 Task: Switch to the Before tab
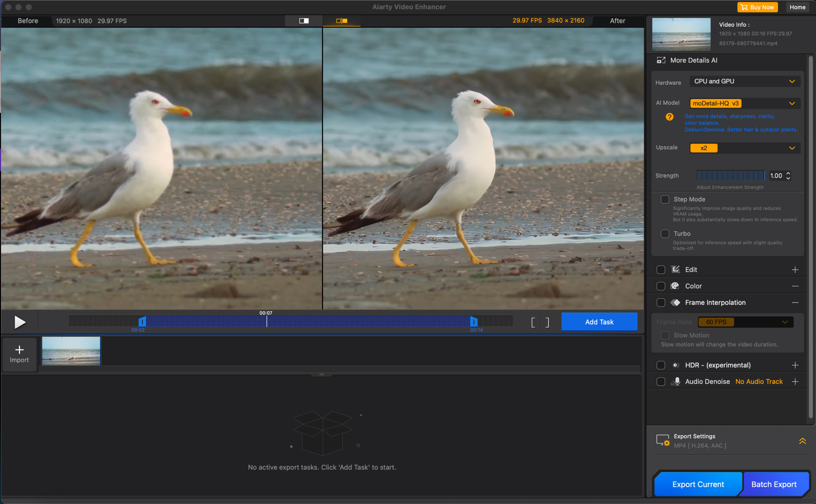28,21
